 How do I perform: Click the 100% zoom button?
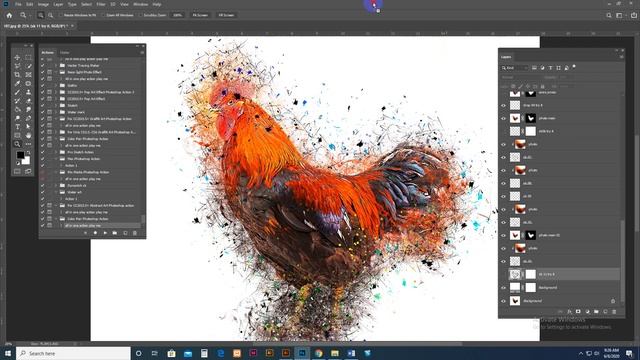coord(178,15)
